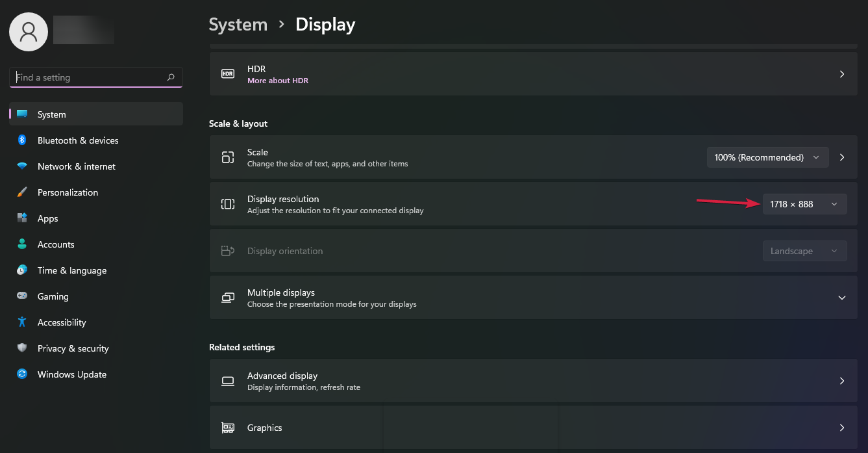Click the Accessibility figure icon
The image size is (868, 453).
click(x=22, y=322)
